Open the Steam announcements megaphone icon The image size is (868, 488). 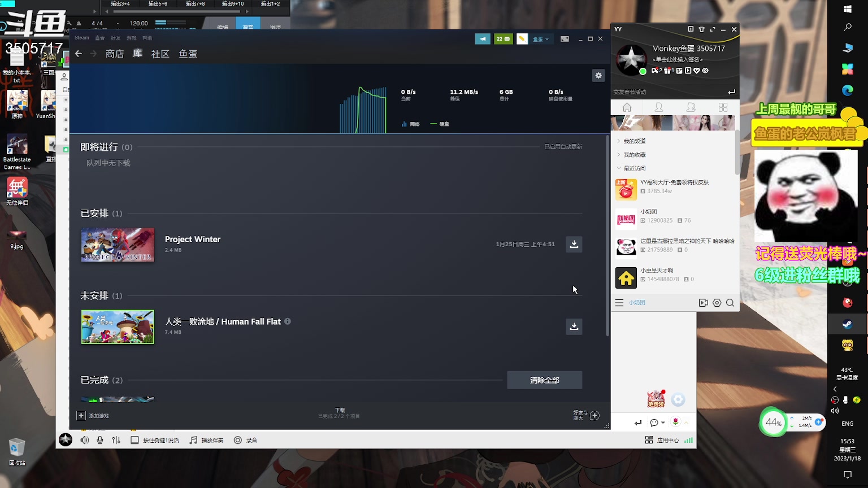[x=483, y=39]
